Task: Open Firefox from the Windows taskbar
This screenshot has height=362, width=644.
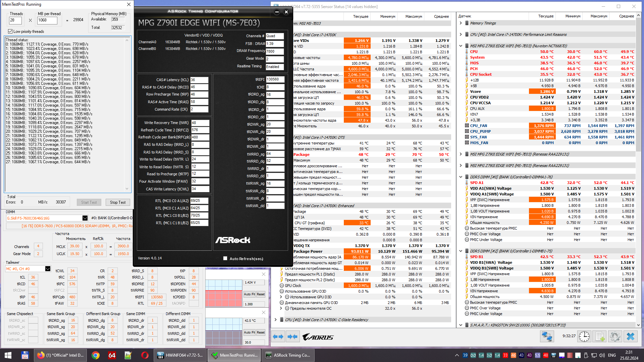Action: click(x=60, y=355)
